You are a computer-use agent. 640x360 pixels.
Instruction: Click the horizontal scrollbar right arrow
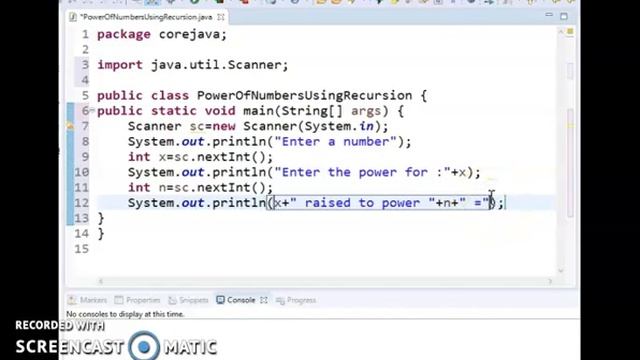(550, 281)
